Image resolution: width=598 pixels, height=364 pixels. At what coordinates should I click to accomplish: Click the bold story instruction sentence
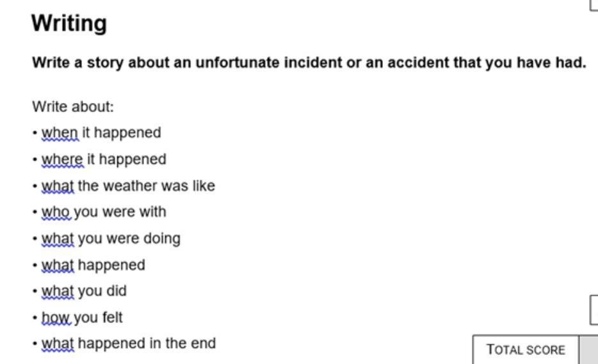click(x=309, y=63)
